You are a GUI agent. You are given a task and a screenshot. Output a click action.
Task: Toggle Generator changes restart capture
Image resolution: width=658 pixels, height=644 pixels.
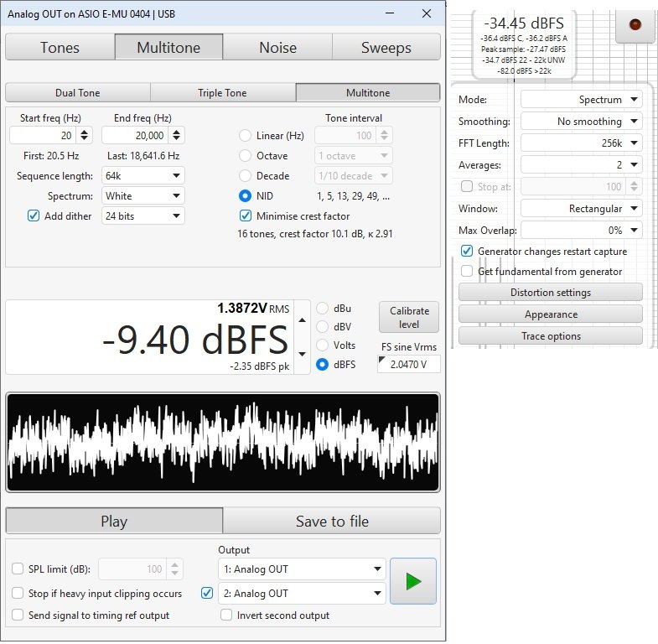tap(467, 251)
